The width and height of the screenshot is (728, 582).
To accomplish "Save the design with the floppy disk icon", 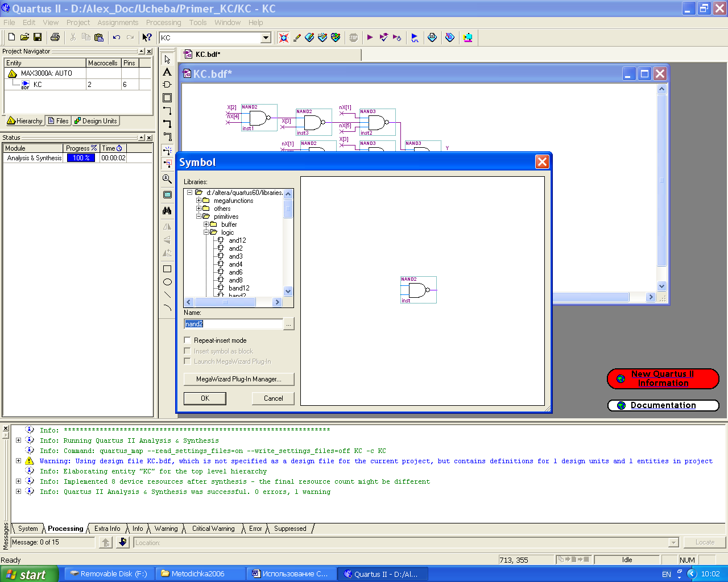I will click(x=38, y=38).
